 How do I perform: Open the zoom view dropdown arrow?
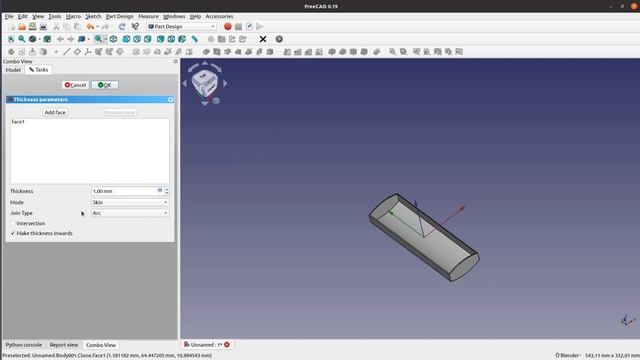pyautogui.click(x=105, y=39)
